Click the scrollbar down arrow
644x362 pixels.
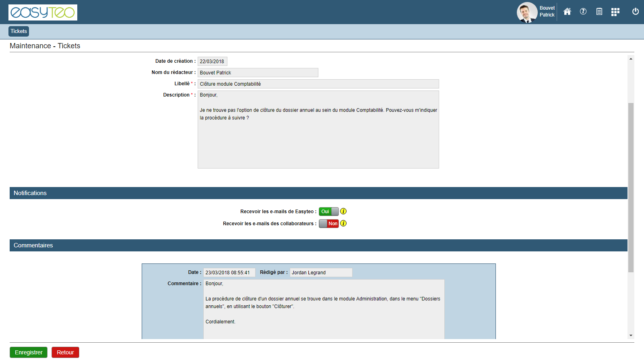click(x=631, y=335)
